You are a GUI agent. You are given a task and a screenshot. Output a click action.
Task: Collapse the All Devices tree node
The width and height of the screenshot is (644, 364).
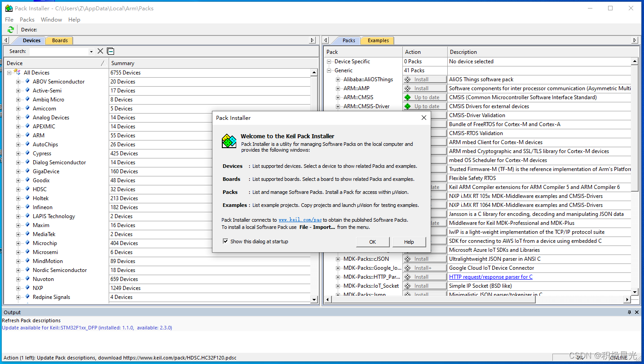click(9, 73)
